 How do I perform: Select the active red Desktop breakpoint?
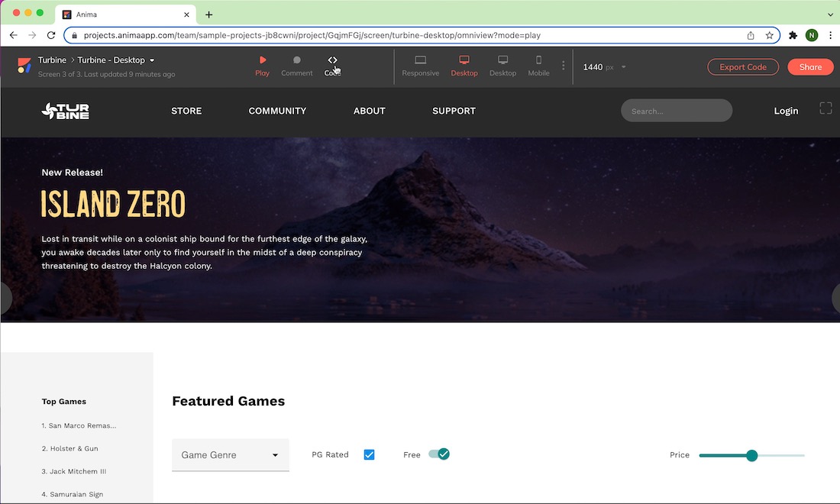click(464, 66)
